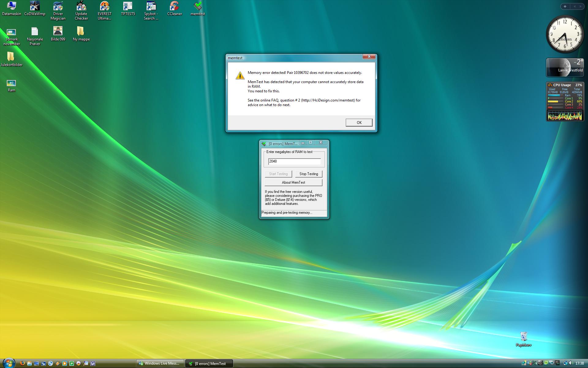Select the Papirkurv recycle bin icon

point(523,339)
